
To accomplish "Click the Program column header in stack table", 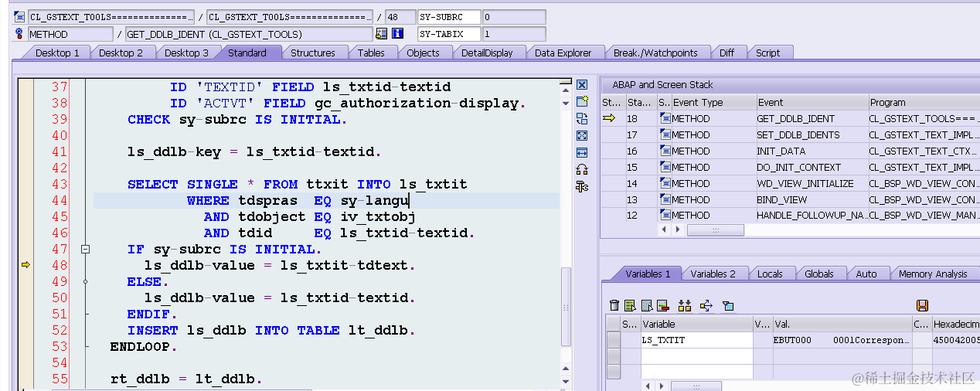I will pyautogui.click(x=924, y=102).
